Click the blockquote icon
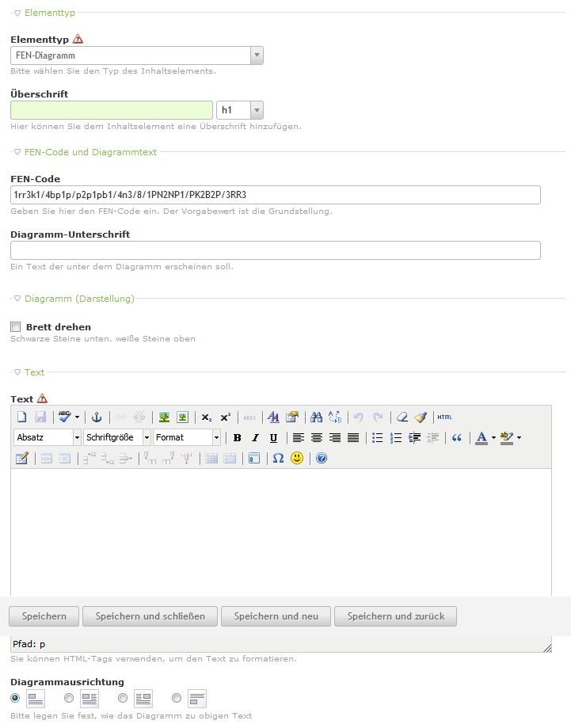This screenshot has width=571, height=728. (456, 437)
